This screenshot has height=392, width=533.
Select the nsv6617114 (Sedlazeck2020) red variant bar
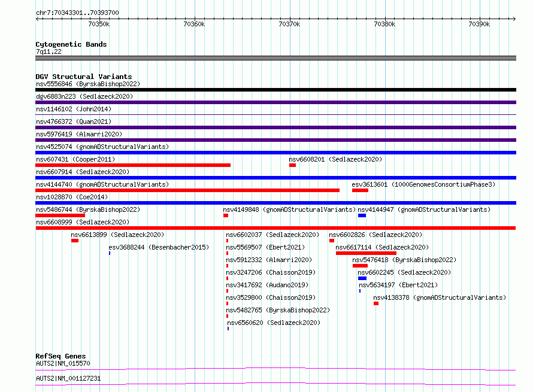pyautogui.click(x=366, y=253)
